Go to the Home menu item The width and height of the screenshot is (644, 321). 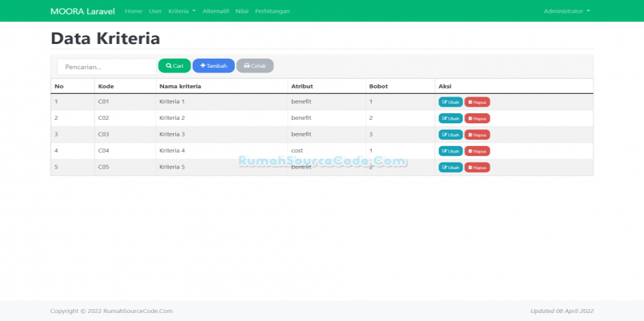pos(133,11)
